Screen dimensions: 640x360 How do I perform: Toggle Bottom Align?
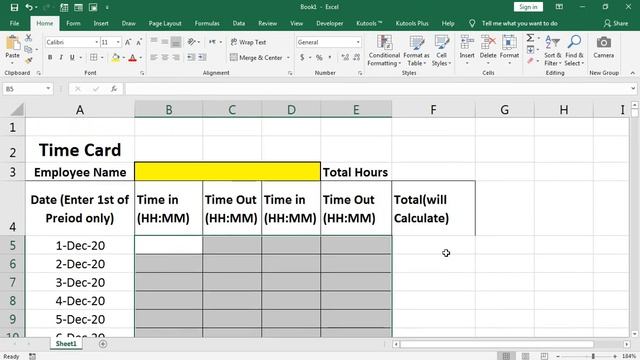point(176,42)
